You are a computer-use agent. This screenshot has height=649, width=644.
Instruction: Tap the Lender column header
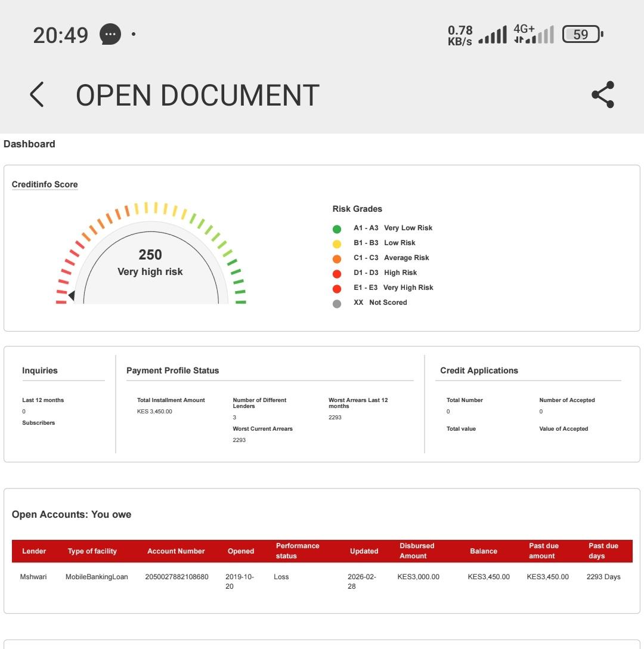34,551
